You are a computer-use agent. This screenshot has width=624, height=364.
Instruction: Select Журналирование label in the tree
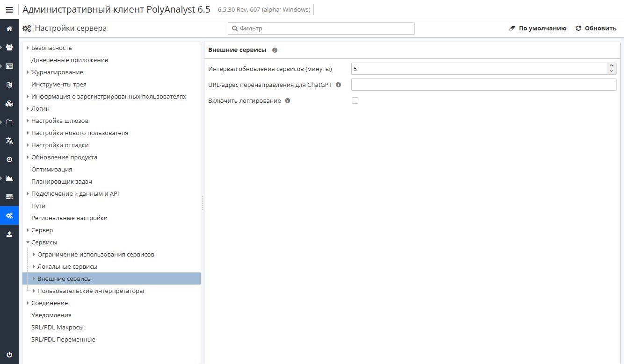pyautogui.click(x=57, y=72)
